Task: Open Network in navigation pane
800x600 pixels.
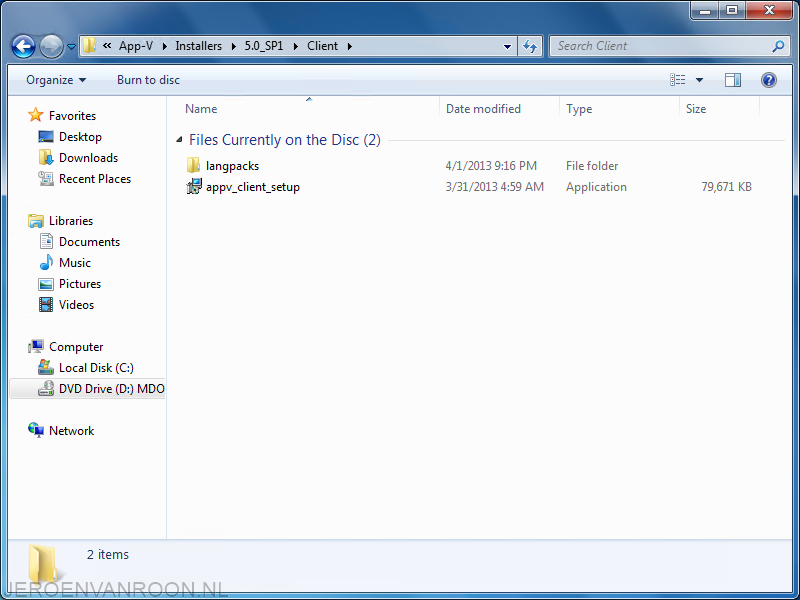Action: (71, 431)
